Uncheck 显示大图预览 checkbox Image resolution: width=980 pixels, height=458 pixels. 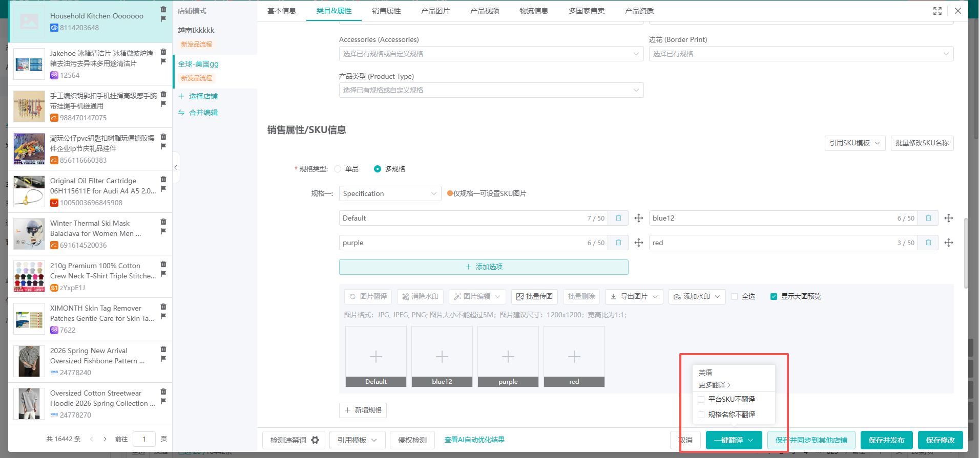point(774,297)
